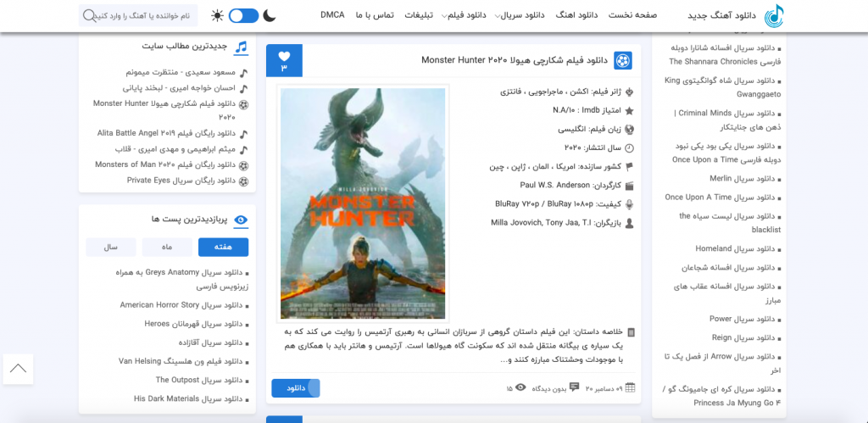Click the search input field

click(x=138, y=15)
